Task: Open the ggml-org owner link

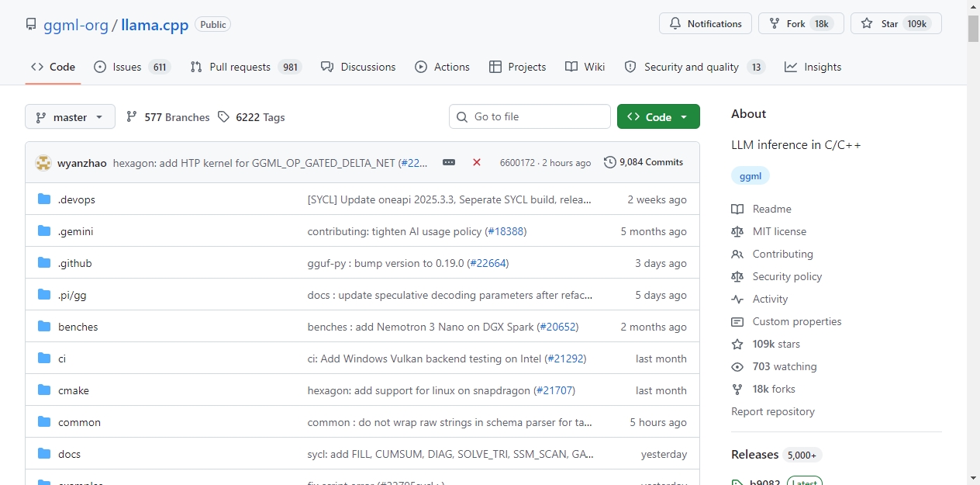Action: [76, 25]
